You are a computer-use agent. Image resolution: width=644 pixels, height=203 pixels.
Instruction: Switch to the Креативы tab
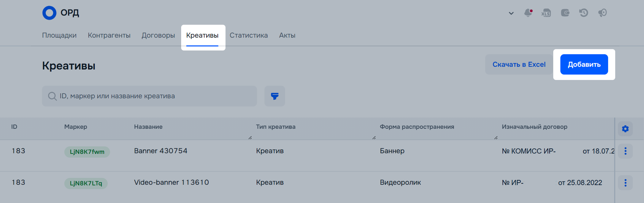[202, 35]
